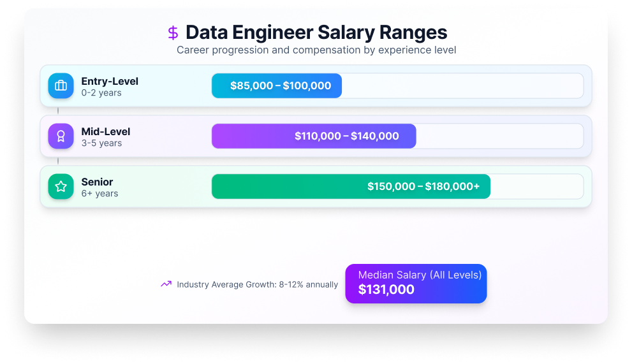Click the Mid-Level award ribbon icon

click(x=61, y=136)
